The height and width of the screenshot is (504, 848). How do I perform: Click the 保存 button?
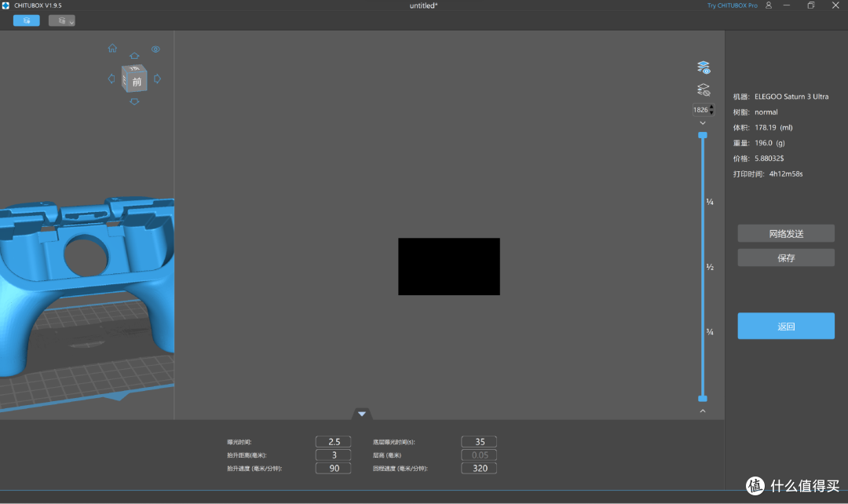pyautogui.click(x=786, y=258)
